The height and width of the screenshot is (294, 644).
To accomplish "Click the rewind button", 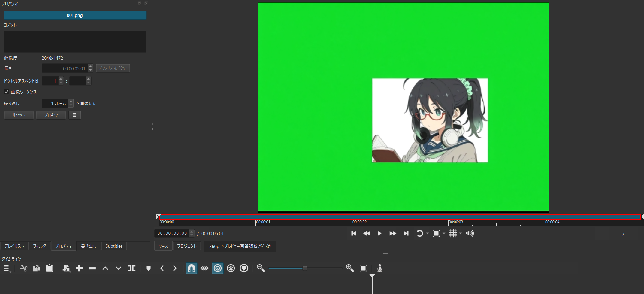I will [x=367, y=233].
